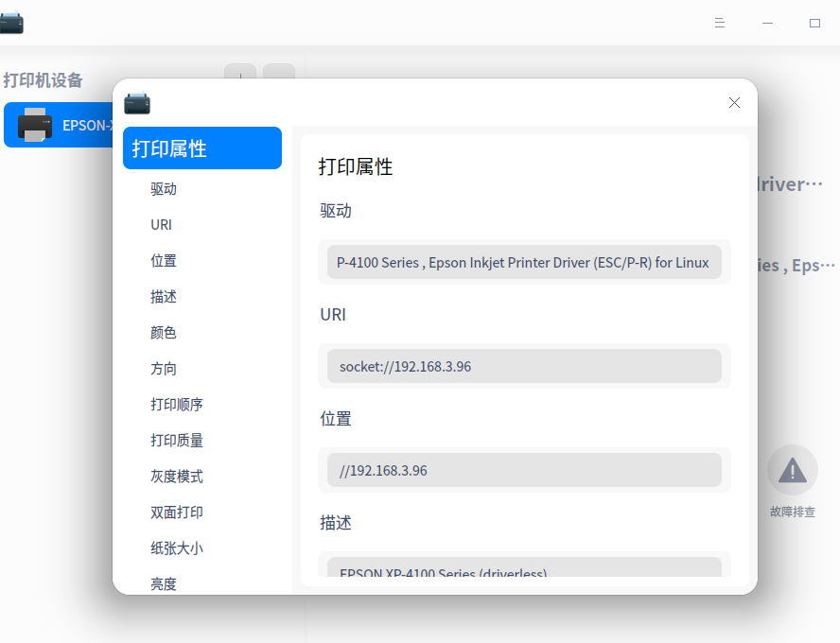840x643 pixels.
Task: Click the printer icon in the dialog header
Action: click(136, 105)
